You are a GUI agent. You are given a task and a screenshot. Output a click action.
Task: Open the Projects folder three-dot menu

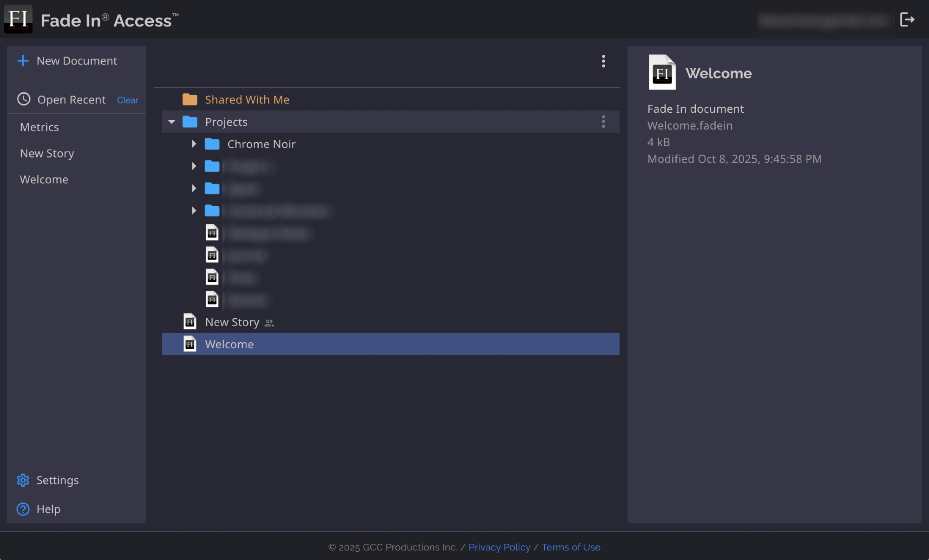pos(603,122)
